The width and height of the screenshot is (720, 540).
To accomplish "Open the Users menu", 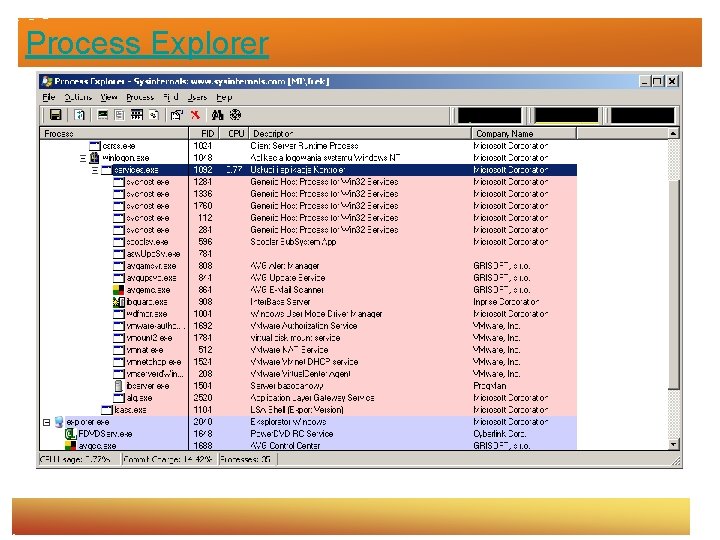I will point(197,97).
